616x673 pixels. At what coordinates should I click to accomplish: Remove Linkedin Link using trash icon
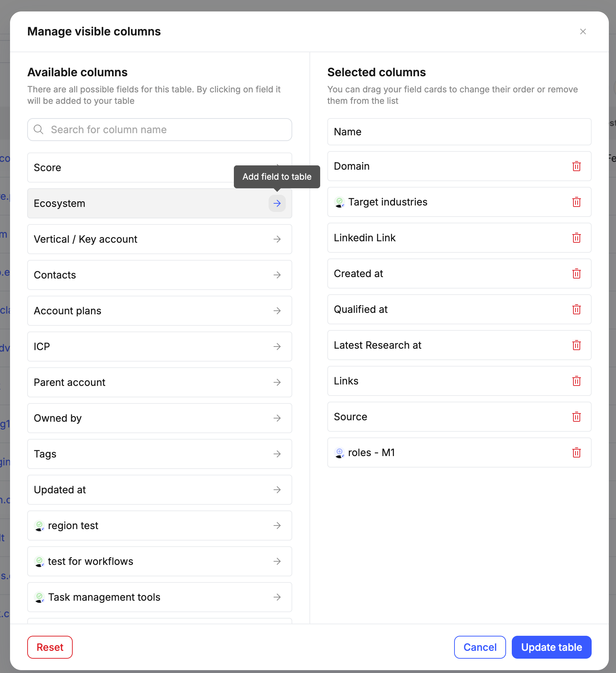coord(576,238)
